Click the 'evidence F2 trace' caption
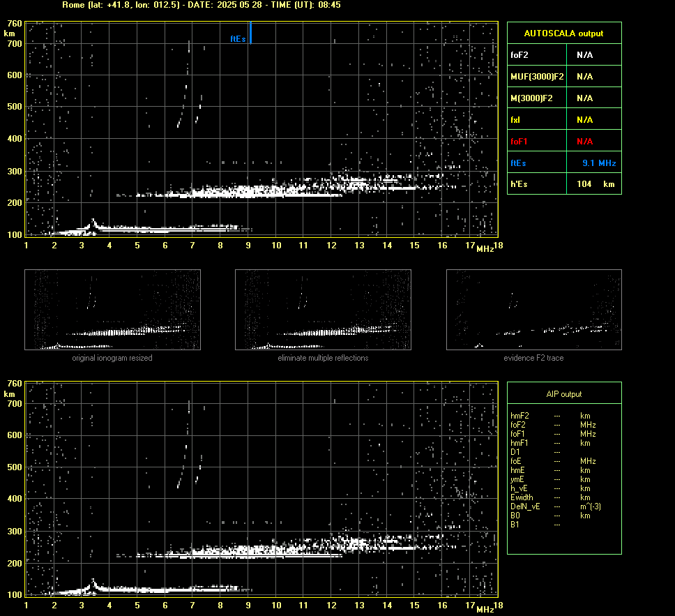Viewport: 675px width, 616px height. pos(533,358)
